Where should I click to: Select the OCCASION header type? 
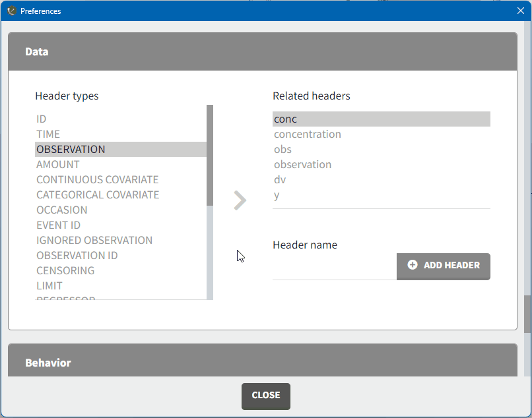(61, 210)
